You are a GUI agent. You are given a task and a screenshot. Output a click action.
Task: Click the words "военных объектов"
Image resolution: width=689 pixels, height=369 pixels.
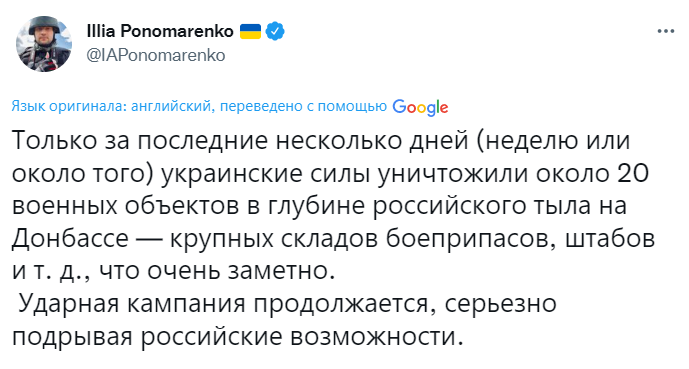(x=127, y=206)
